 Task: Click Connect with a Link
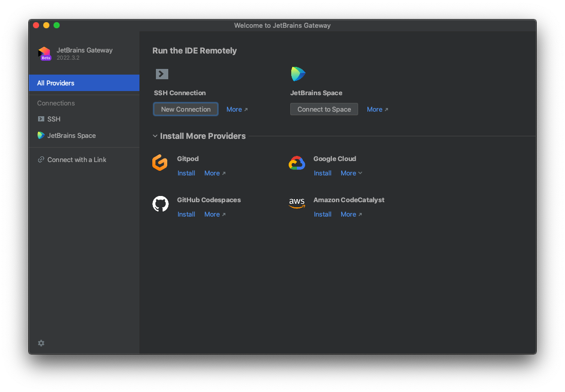click(77, 160)
